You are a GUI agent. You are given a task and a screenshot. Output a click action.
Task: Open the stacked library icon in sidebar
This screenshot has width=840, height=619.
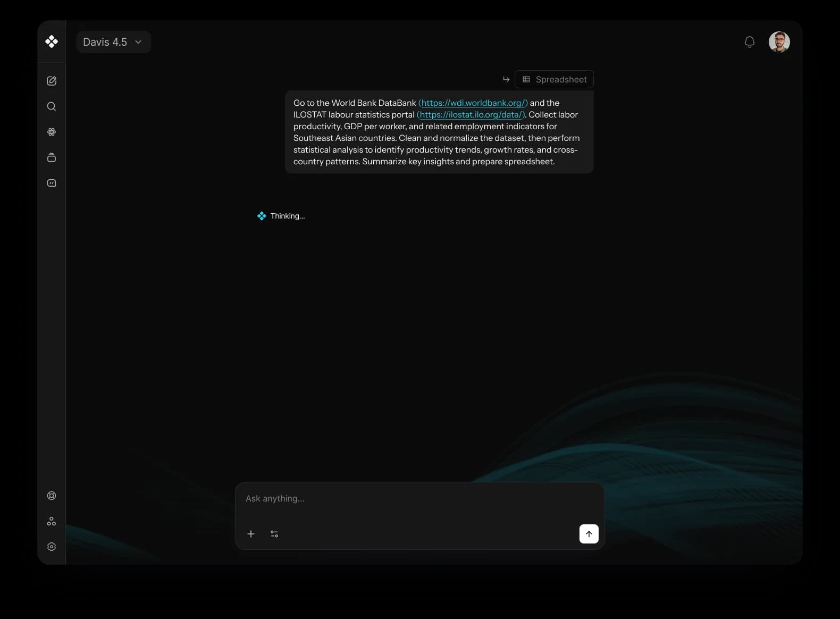pos(52,157)
